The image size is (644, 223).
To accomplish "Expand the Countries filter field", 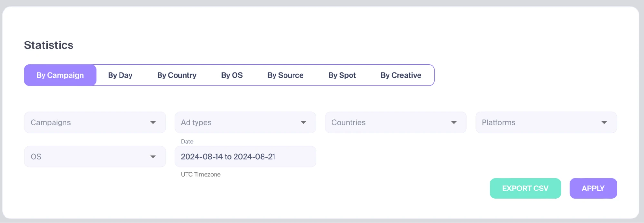I will point(396,122).
